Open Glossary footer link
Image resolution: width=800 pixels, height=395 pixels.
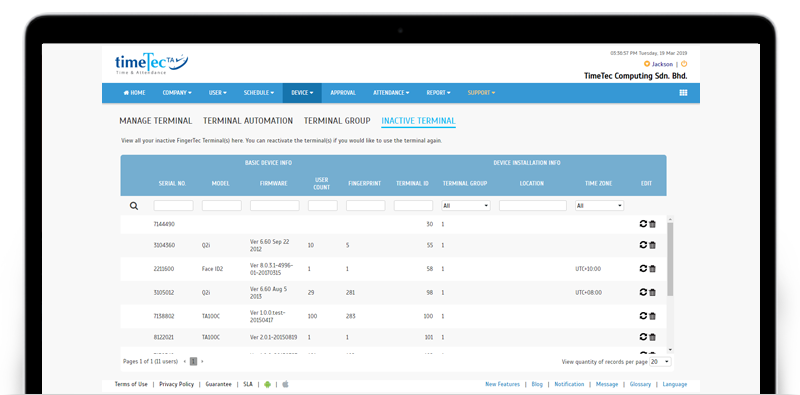[640, 384]
